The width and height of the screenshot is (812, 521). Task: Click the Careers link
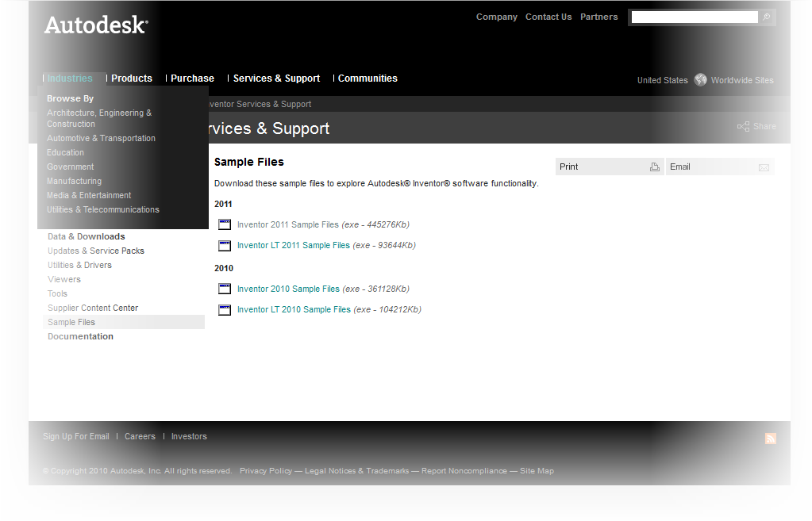click(140, 436)
